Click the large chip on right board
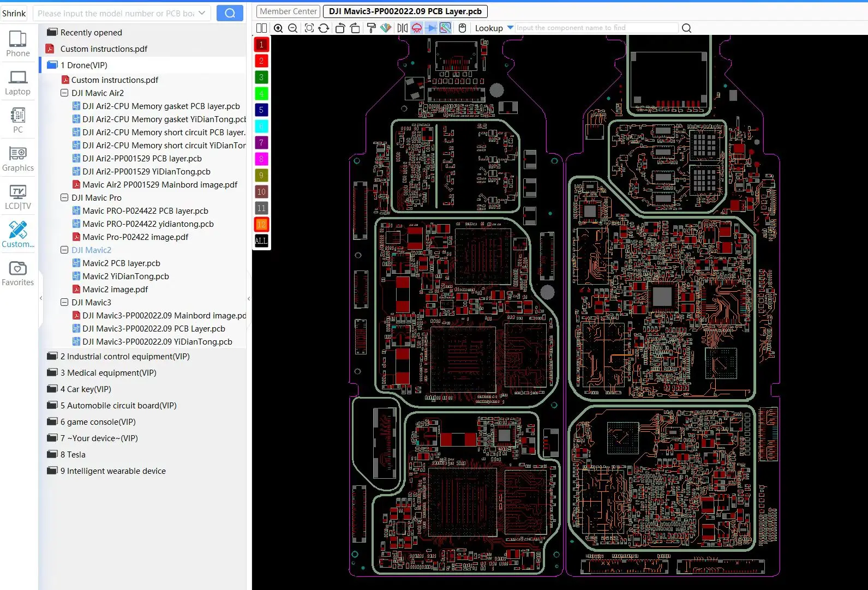The height and width of the screenshot is (590, 868). [662, 297]
